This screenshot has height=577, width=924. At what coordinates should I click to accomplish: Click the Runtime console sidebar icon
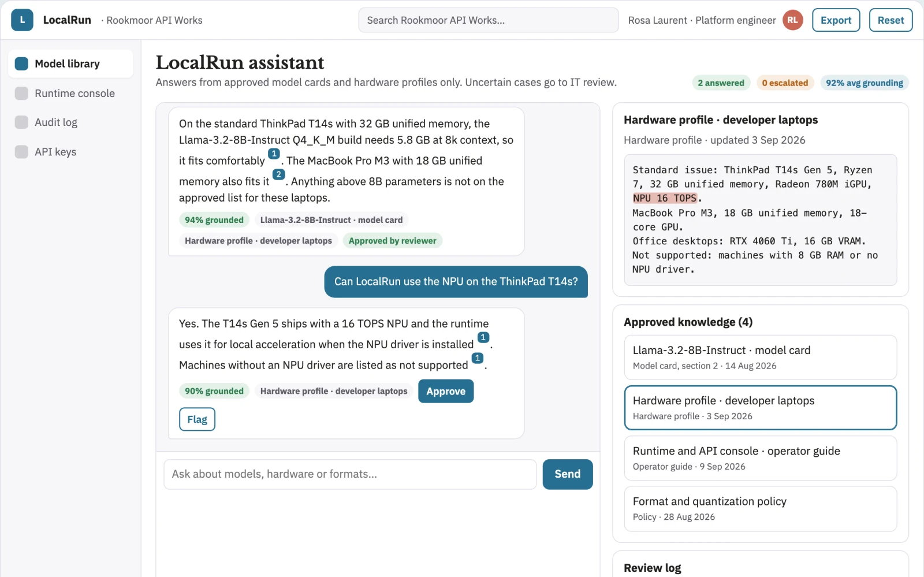click(x=21, y=94)
